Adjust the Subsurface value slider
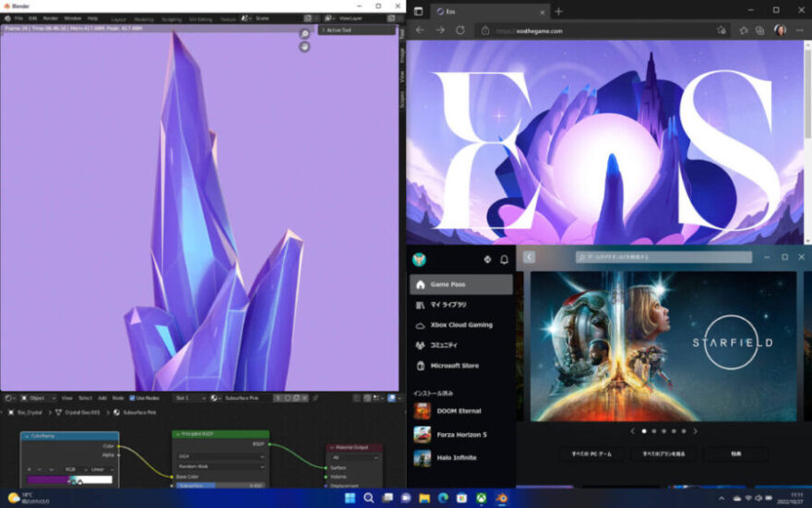 click(221, 486)
